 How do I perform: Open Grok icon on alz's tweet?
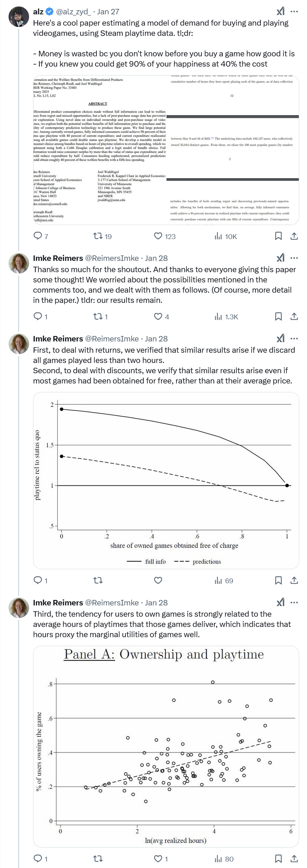280,12
